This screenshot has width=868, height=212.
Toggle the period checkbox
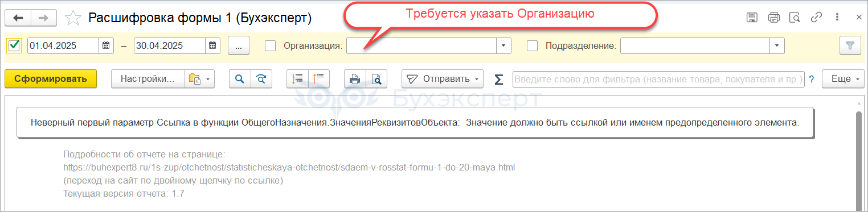pyautogui.click(x=15, y=45)
